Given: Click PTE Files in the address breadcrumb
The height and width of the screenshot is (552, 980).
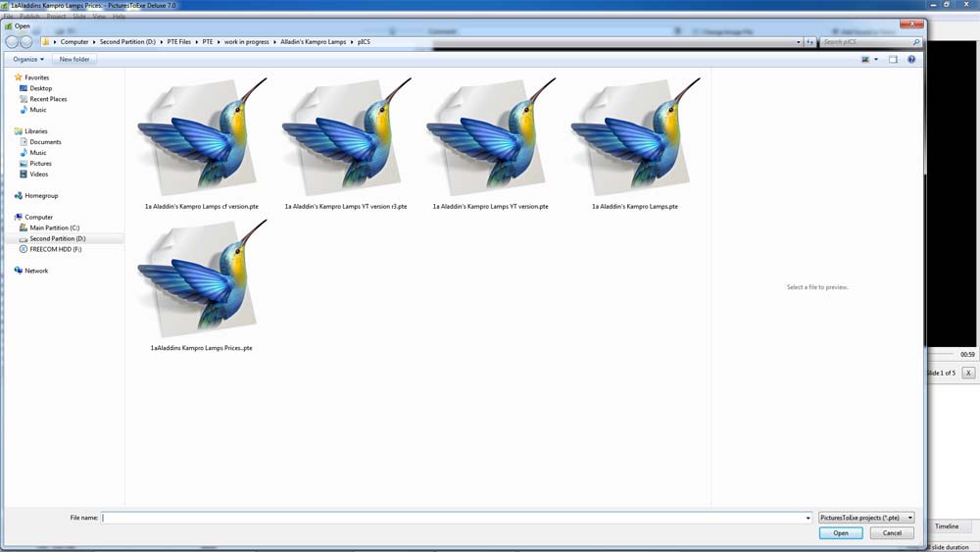Looking at the screenshot, I should pos(178,42).
